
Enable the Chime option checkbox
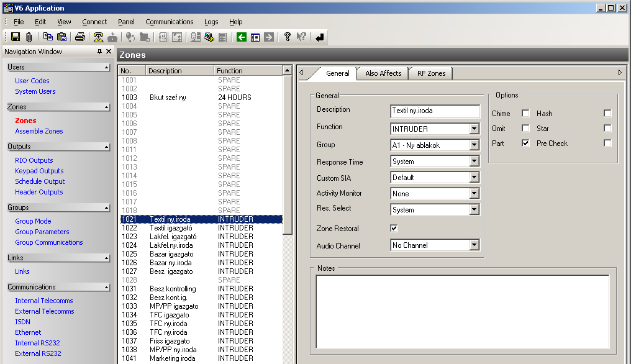[x=525, y=114]
